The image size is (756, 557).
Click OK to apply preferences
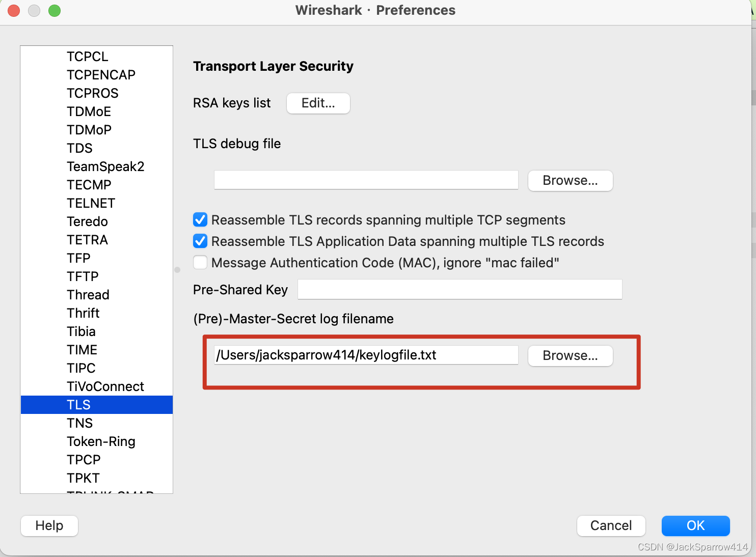tap(695, 525)
